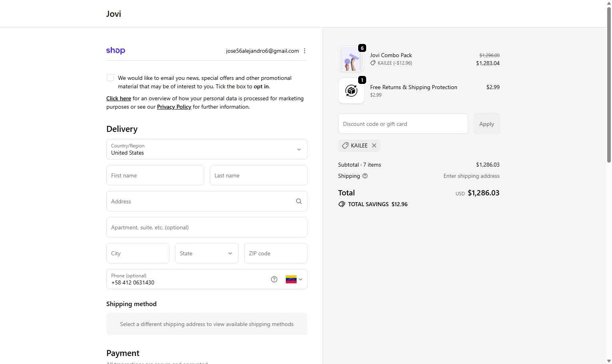
Task: Click the KAILEE discount tag icon
Action: click(x=345, y=145)
